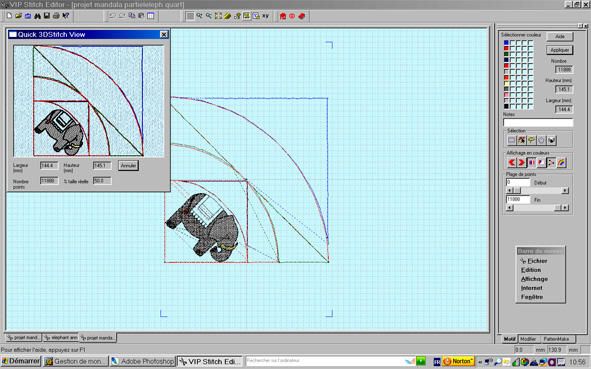Click the new file icon in toolbar
Screen dimensions: 591x369
[9, 16]
